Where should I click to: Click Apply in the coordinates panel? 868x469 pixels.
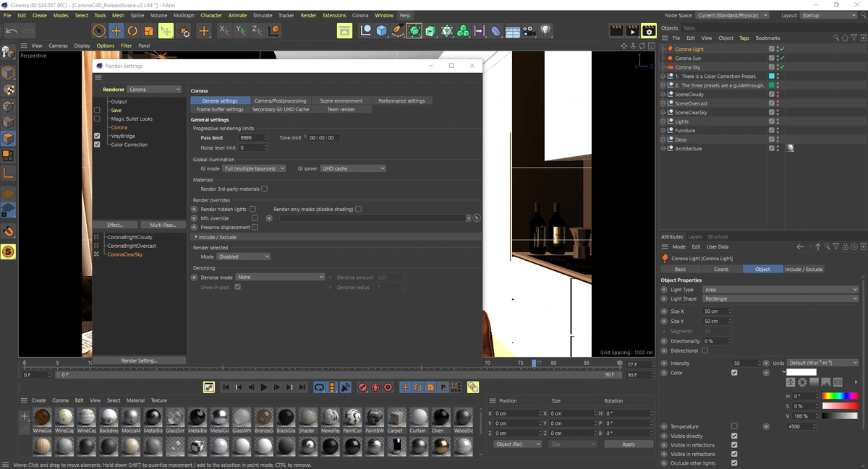(629, 444)
